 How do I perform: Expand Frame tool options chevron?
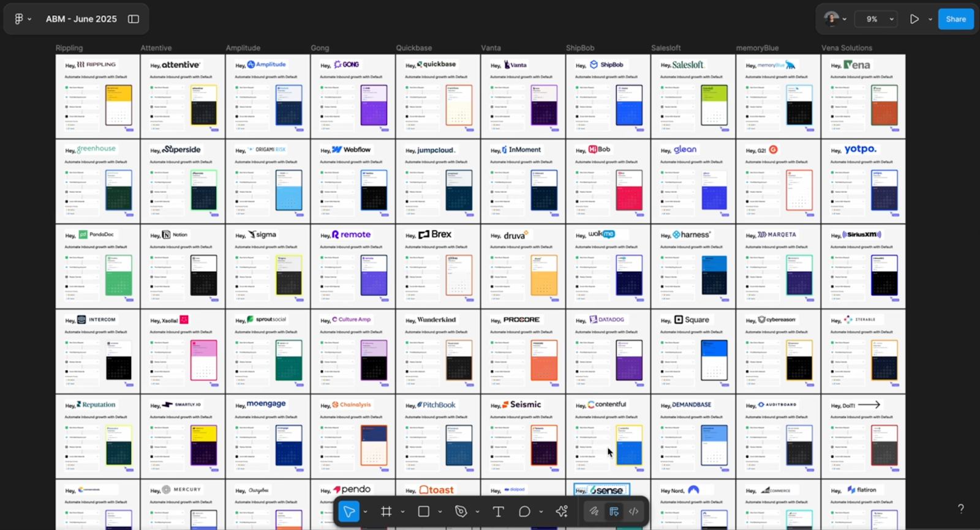pyautogui.click(x=402, y=512)
